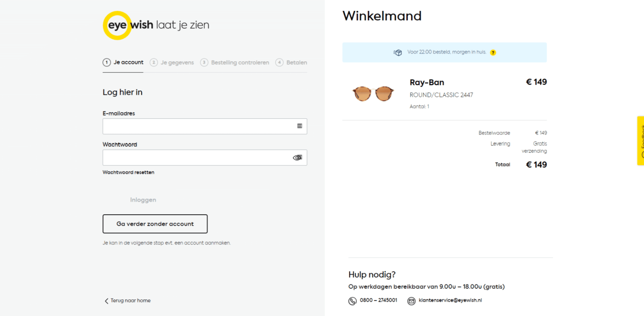Click the Eye Wish logo
This screenshot has width=644, height=316.
click(x=156, y=25)
